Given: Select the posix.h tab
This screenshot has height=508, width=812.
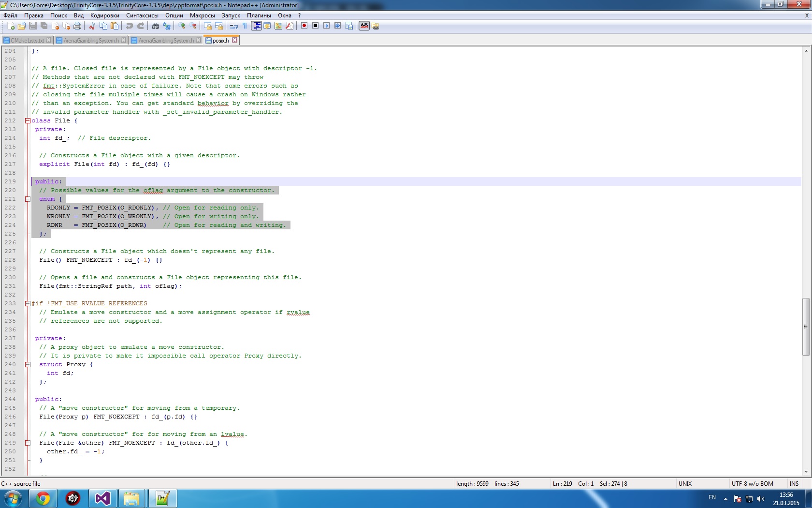Looking at the screenshot, I should pos(220,41).
